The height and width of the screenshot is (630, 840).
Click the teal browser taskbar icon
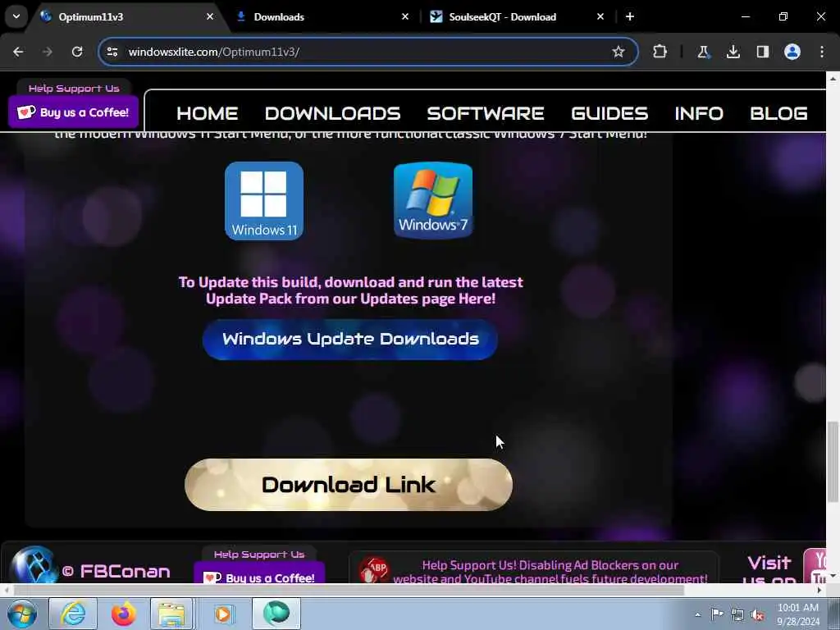(x=276, y=614)
